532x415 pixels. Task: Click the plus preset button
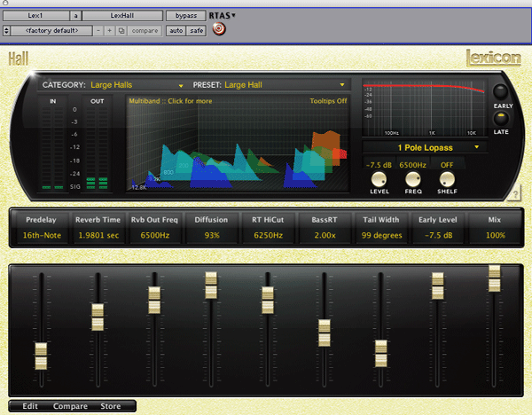[110, 30]
